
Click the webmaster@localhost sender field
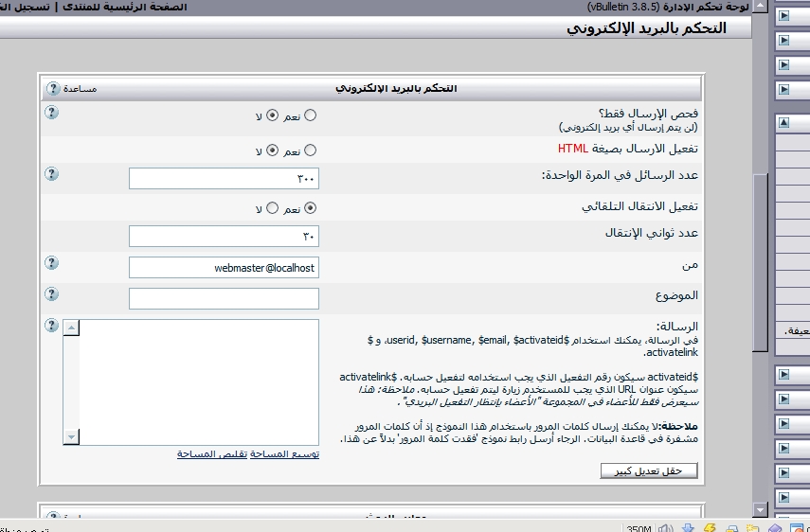(x=224, y=268)
